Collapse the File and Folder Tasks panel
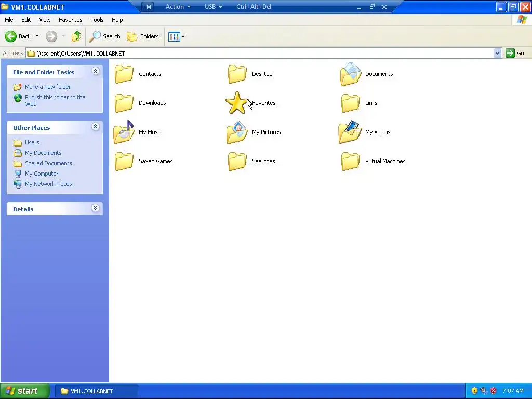 [96, 71]
